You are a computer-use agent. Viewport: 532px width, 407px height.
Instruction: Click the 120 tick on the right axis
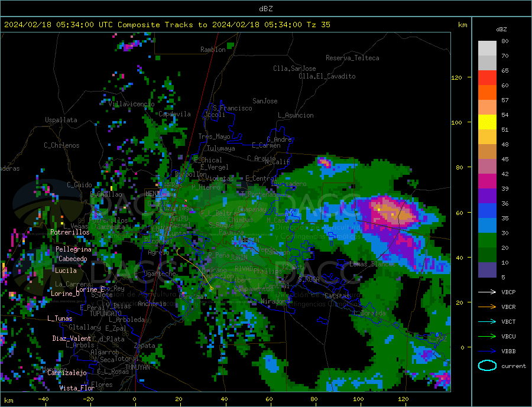pyautogui.click(x=456, y=77)
